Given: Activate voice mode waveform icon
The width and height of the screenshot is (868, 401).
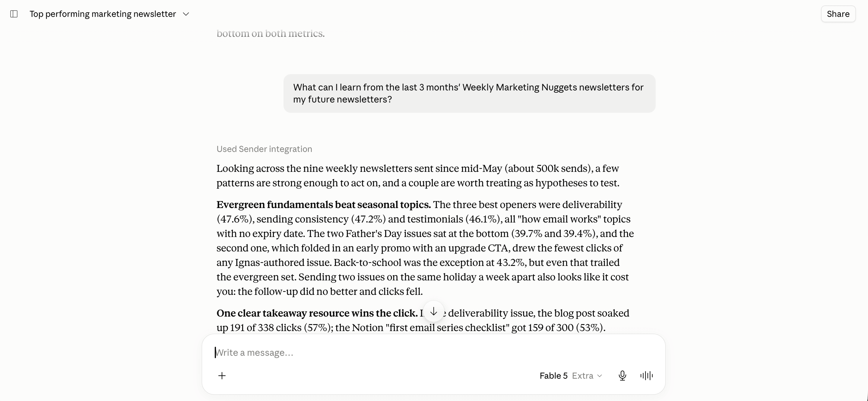Looking at the screenshot, I should tap(646, 376).
